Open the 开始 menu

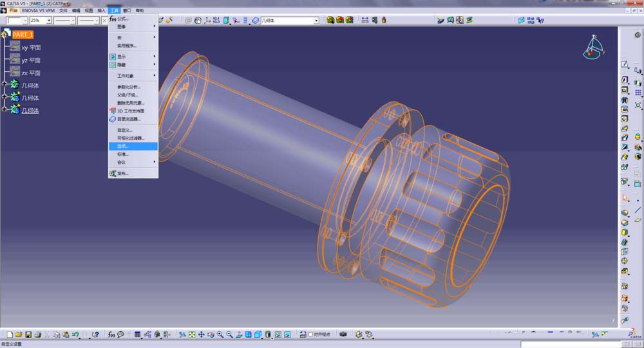point(14,10)
